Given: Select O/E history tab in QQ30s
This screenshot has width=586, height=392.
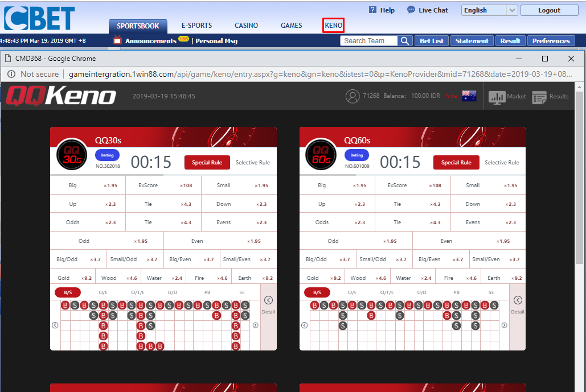Looking at the screenshot, I should (x=103, y=292).
